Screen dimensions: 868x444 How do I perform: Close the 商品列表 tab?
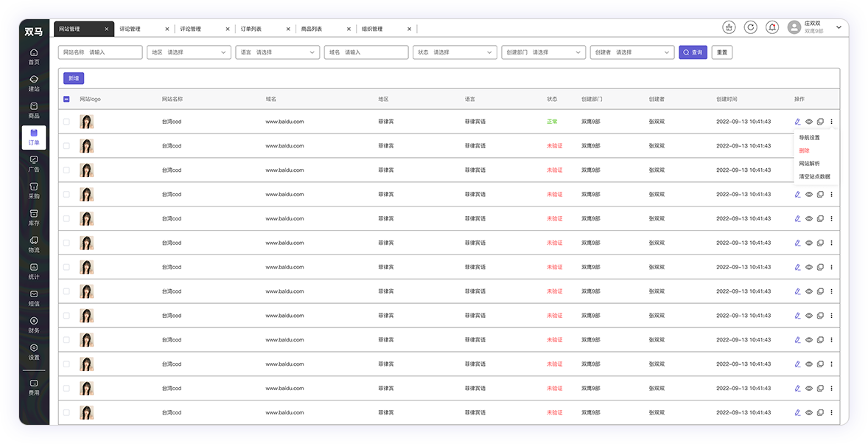point(349,29)
